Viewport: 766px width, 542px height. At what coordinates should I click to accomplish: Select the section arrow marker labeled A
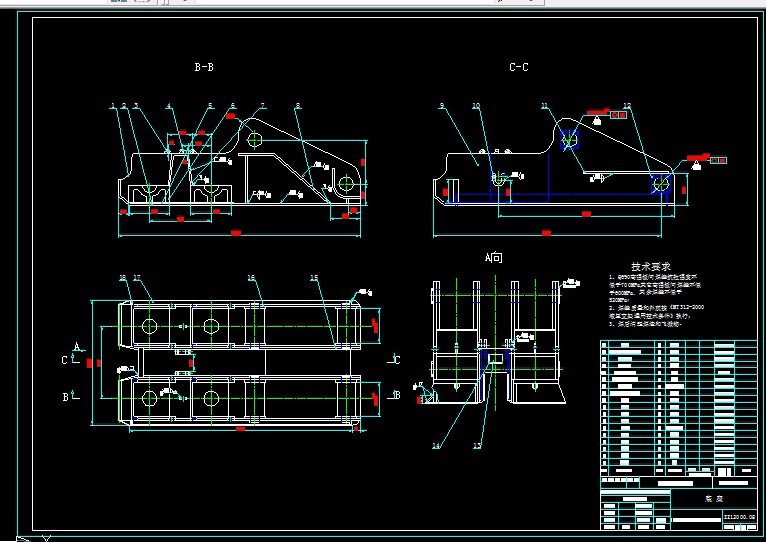[78, 347]
